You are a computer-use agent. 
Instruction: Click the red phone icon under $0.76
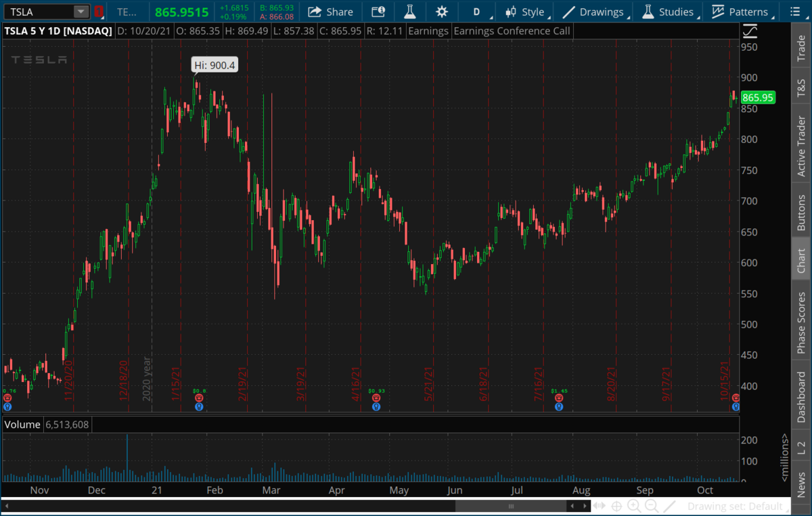click(x=7, y=399)
